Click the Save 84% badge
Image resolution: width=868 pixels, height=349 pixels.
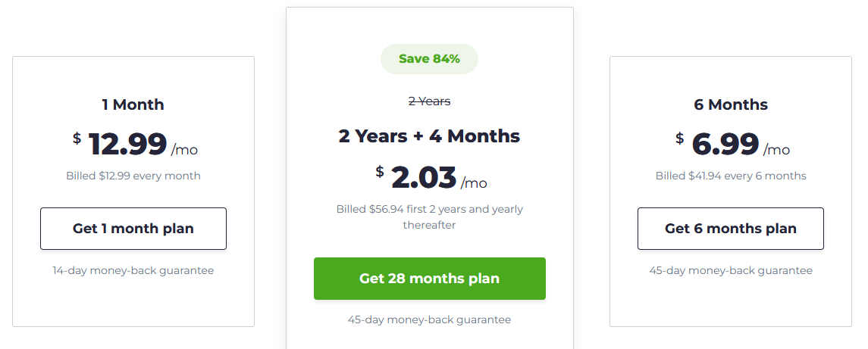[429, 58]
